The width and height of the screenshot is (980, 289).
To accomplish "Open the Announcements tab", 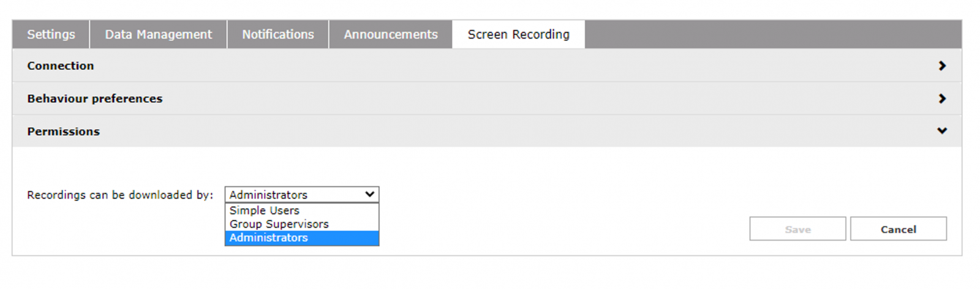I will 391,34.
